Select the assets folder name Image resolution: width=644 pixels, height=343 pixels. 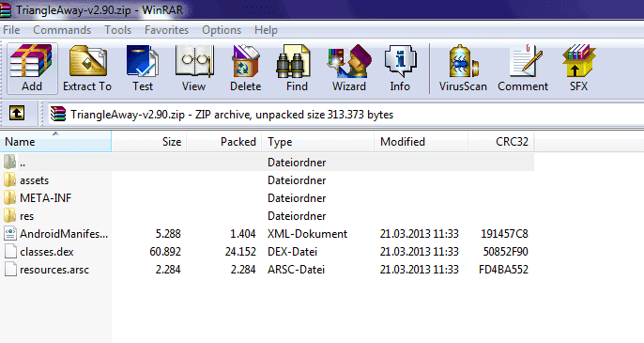coord(35,180)
